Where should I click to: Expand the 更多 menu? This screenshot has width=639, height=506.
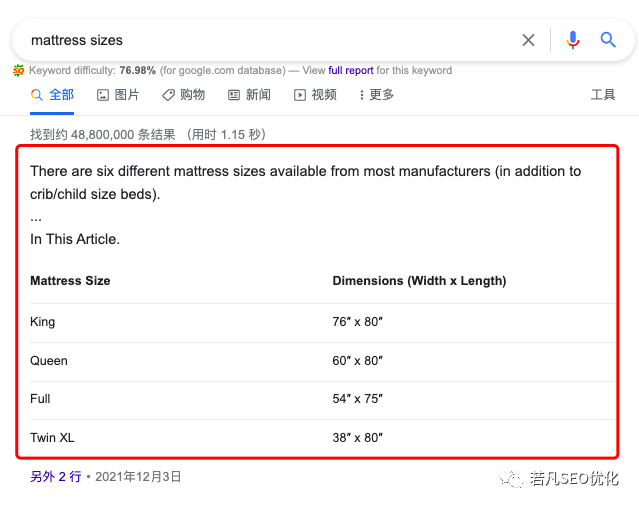376,95
